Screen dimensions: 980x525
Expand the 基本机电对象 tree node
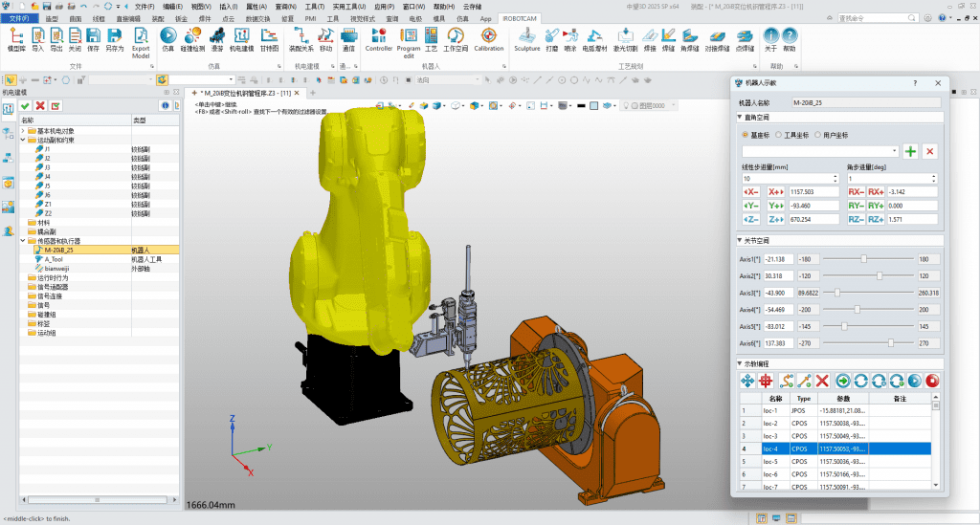point(25,130)
